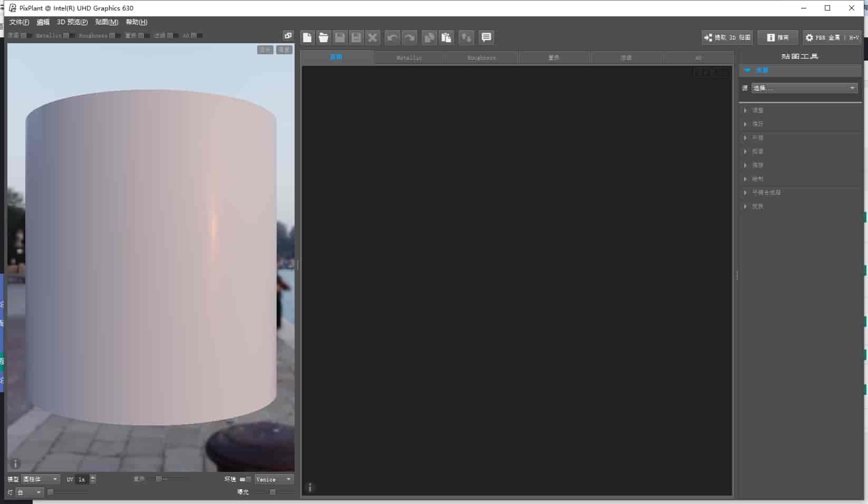Click the paste clipboard icon

click(446, 37)
